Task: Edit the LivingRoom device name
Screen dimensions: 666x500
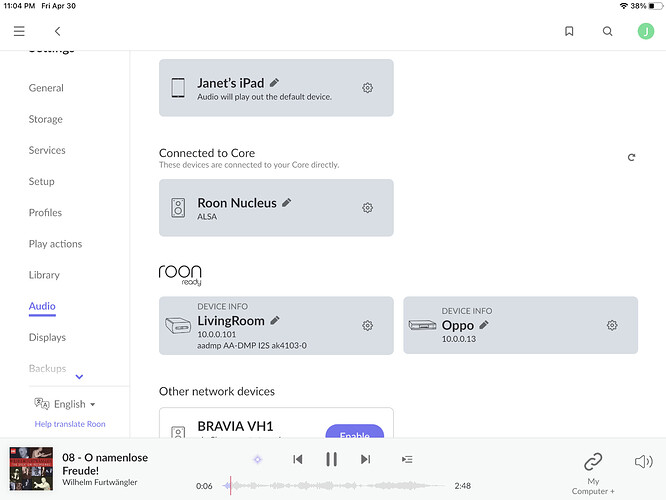Action: [275, 321]
